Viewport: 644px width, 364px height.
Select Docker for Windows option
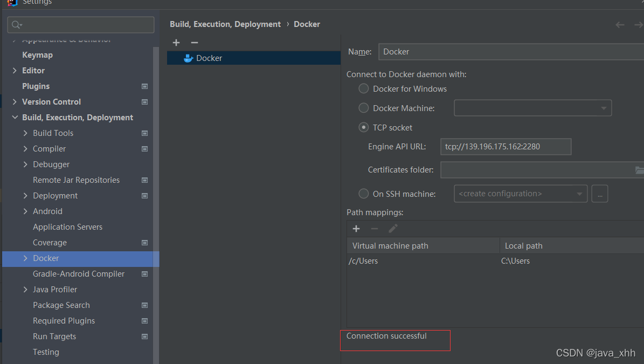click(363, 88)
